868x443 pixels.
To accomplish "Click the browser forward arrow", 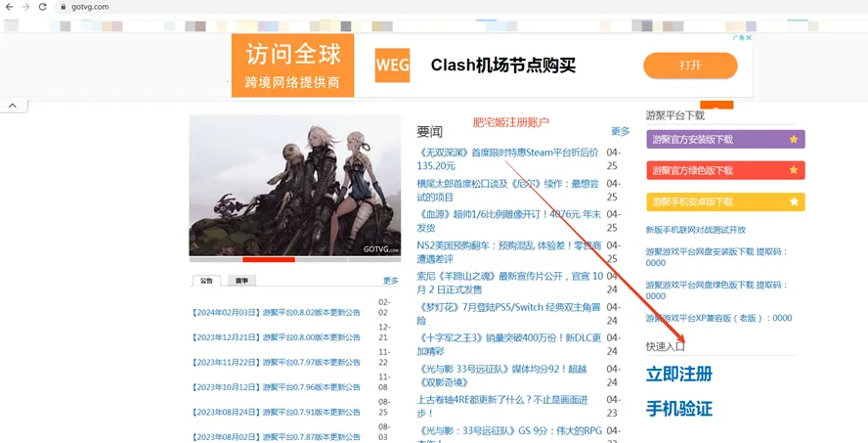I will (x=25, y=7).
